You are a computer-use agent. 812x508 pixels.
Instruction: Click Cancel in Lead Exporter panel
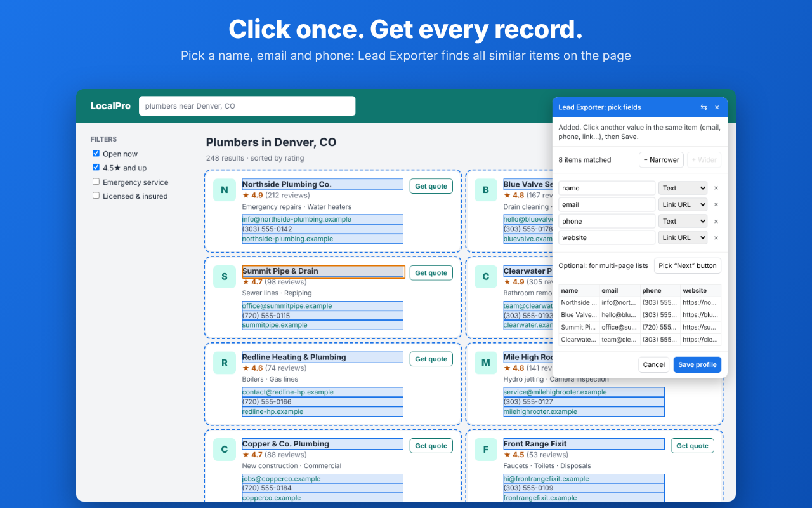pos(653,364)
